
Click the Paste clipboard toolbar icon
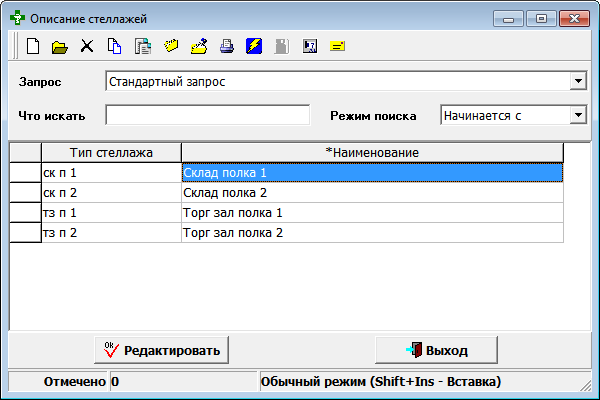[142, 46]
